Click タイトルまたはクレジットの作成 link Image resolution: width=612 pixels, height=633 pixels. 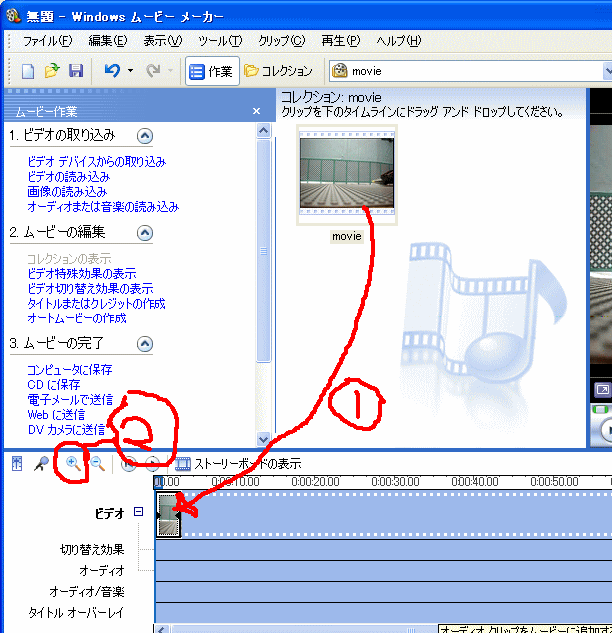[96, 304]
